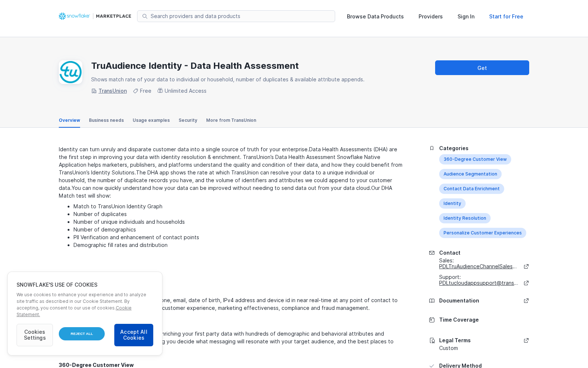This screenshot has height=368, width=588.
Task: Click the TruAudience tu logo thumbnail
Action: click(x=71, y=72)
